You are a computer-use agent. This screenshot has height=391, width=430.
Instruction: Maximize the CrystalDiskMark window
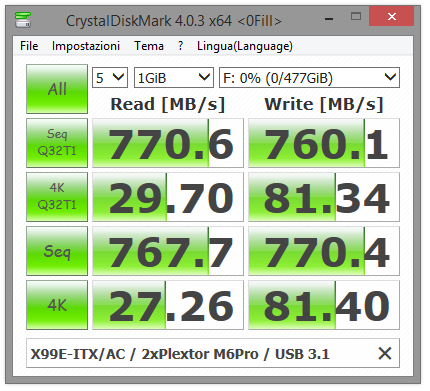tap(356, 16)
